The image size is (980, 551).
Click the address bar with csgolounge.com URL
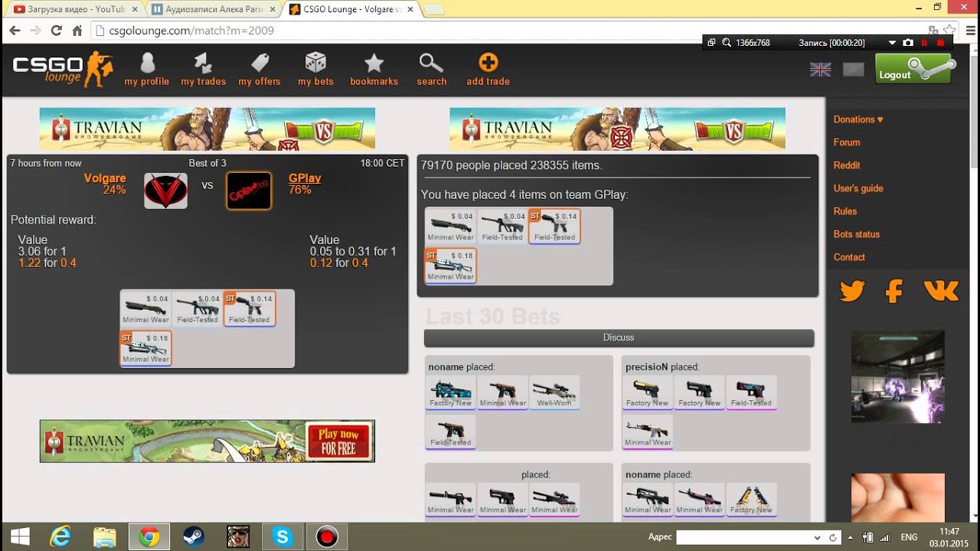(x=505, y=31)
